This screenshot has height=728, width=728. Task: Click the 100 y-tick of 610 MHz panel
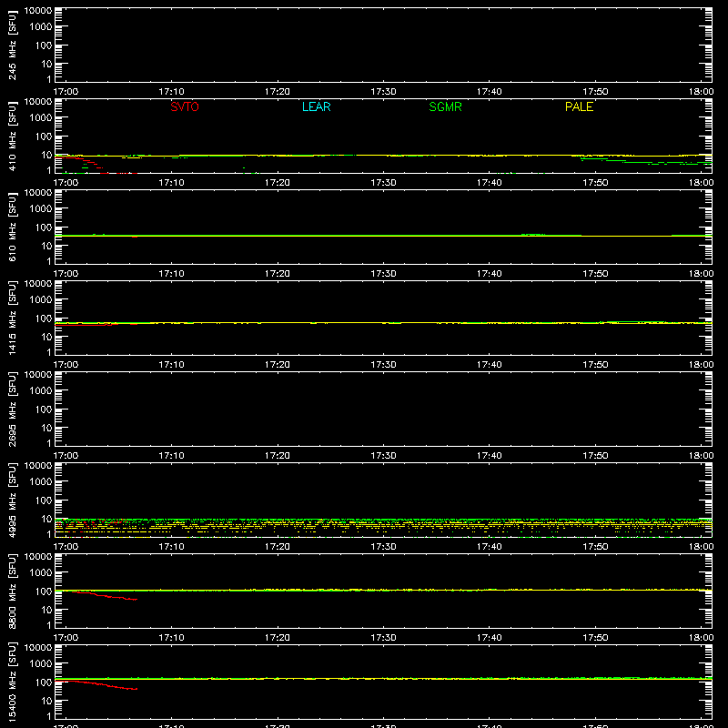44,227
